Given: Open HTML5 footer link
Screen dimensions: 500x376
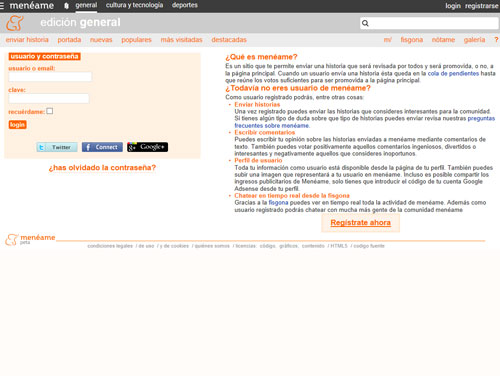Looking at the screenshot, I should click(x=339, y=246).
